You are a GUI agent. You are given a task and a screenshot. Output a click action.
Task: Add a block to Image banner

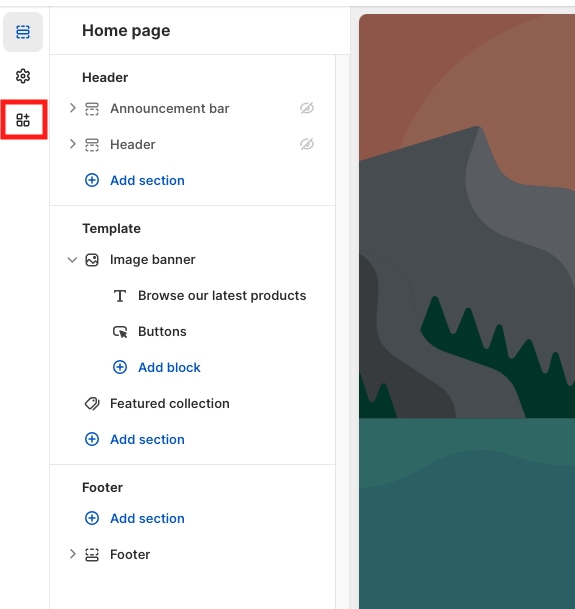point(169,367)
